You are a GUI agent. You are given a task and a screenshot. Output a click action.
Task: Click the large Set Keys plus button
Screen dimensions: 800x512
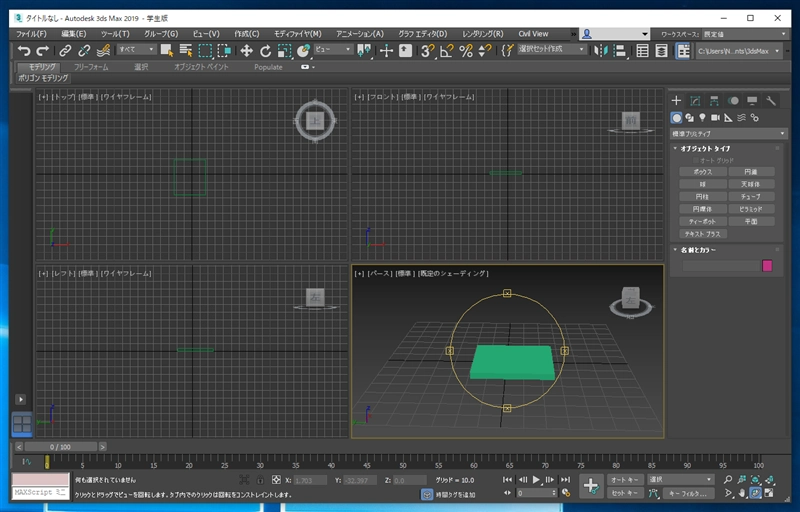(591, 486)
